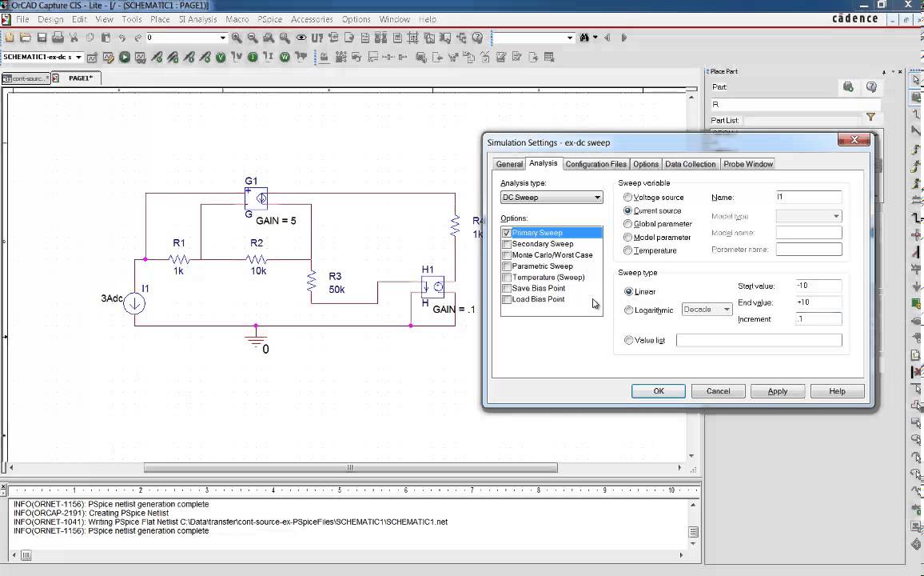Click the Zoom In magnifier icon
This screenshot has width=924, height=576.
[237, 38]
